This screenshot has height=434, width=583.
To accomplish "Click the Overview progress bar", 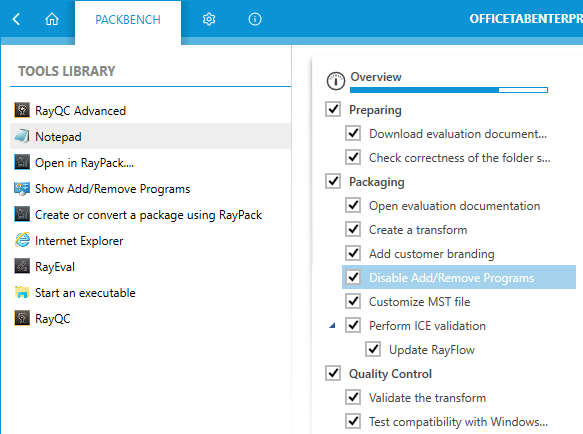I will click(x=449, y=90).
